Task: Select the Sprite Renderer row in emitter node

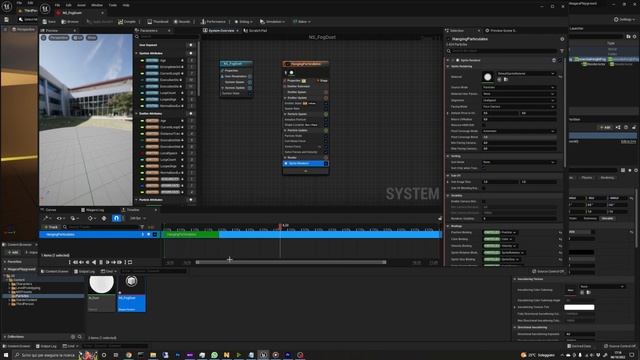Action: tap(305, 163)
